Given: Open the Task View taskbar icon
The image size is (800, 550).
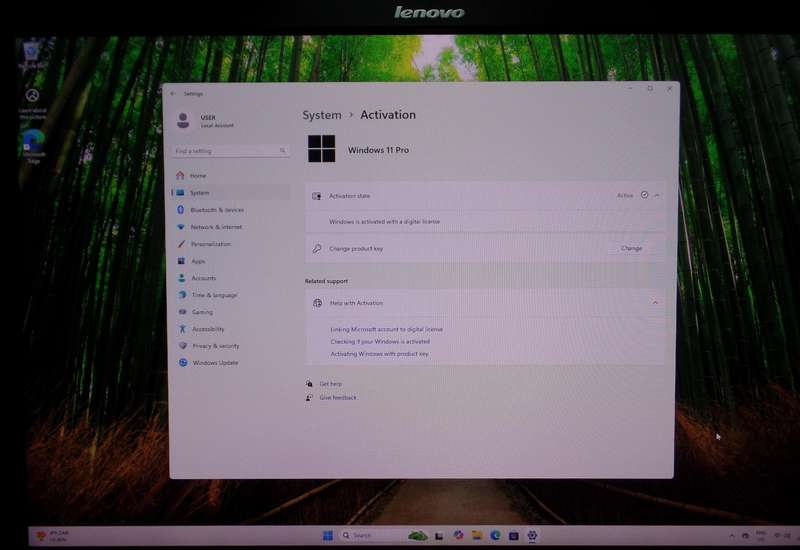Looking at the screenshot, I should [439, 536].
